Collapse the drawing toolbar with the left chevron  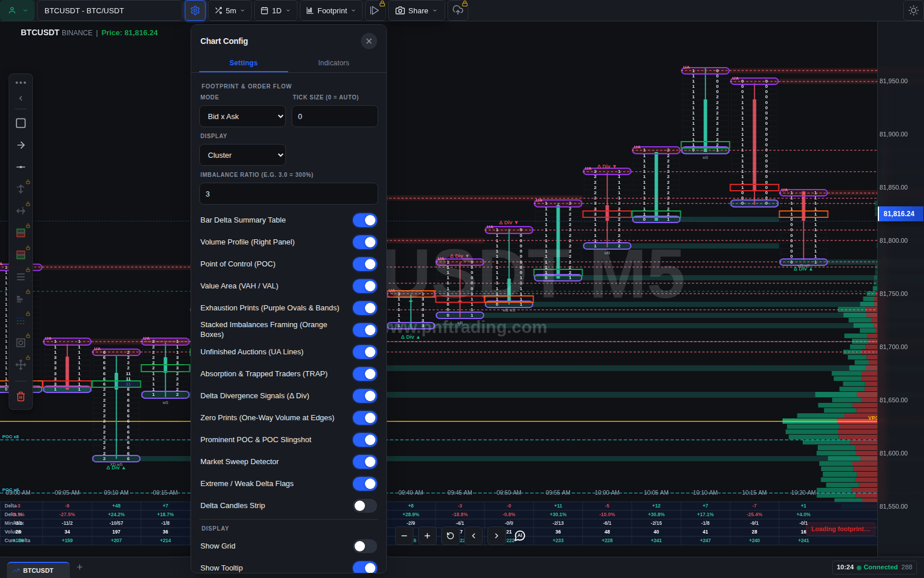[21, 98]
